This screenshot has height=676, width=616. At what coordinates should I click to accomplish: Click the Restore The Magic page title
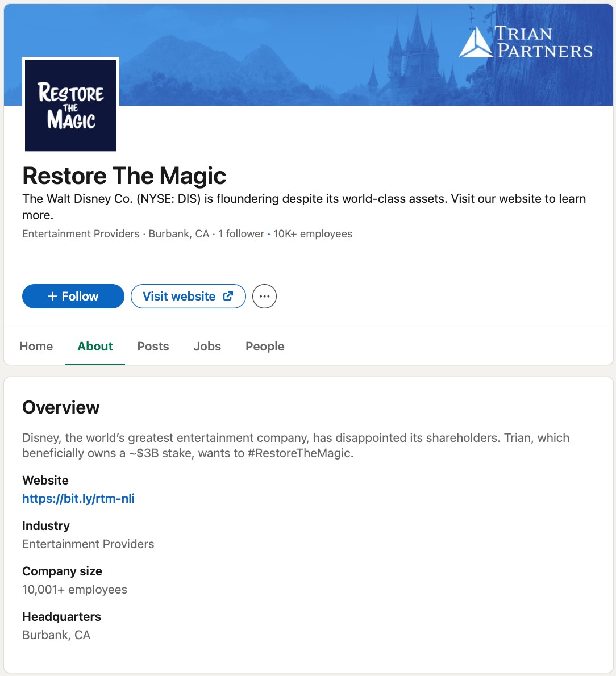pos(124,176)
